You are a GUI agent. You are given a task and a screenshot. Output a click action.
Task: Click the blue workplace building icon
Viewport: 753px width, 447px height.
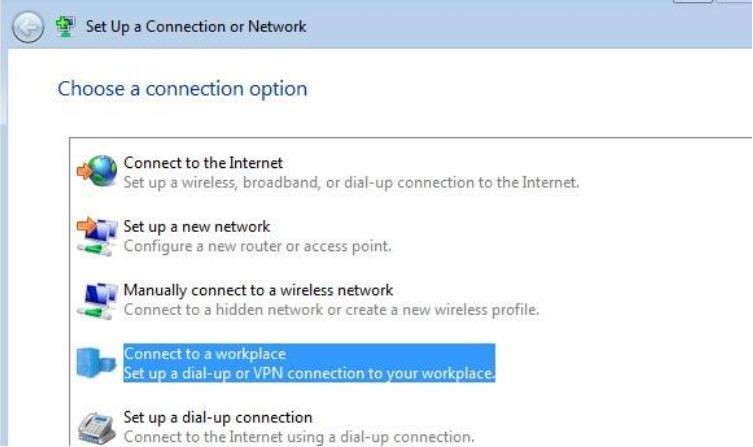tap(97, 364)
